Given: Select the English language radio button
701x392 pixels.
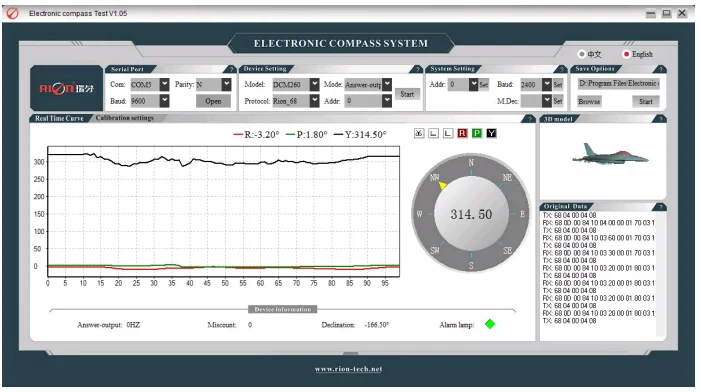Looking at the screenshot, I should click(x=626, y=54).
